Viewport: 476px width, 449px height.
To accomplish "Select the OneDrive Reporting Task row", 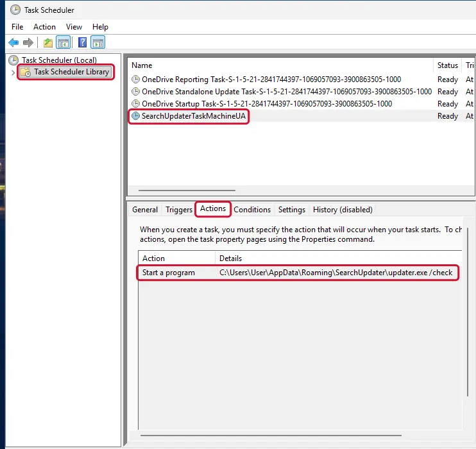I will click(302, 80).
